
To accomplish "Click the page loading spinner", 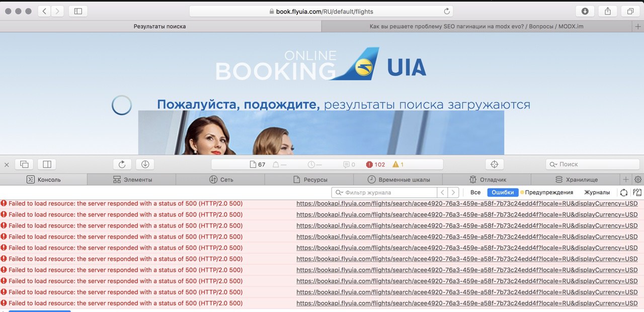I will pyautogui.click(x=122, y=105).
